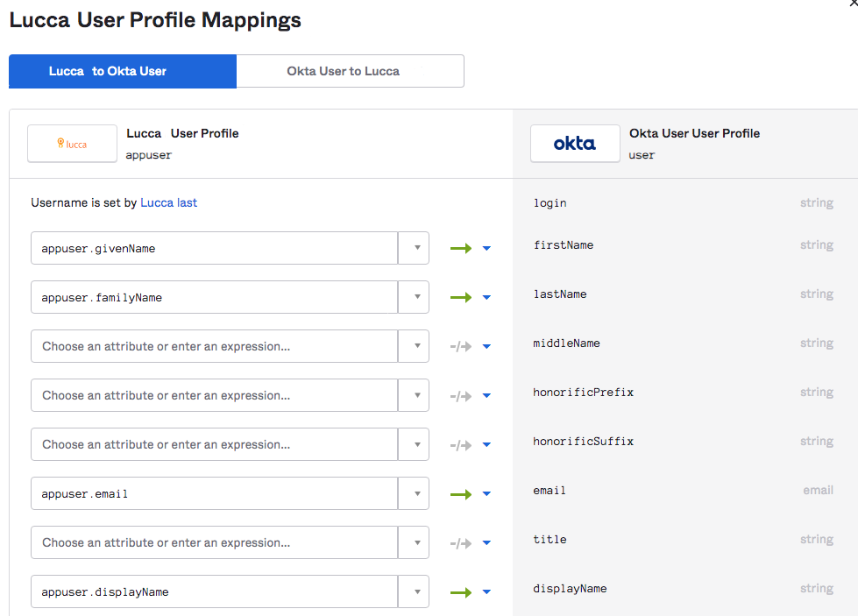Expand attribute list for appuser.displayName field
858x616 pixels.
coord(414,591)
